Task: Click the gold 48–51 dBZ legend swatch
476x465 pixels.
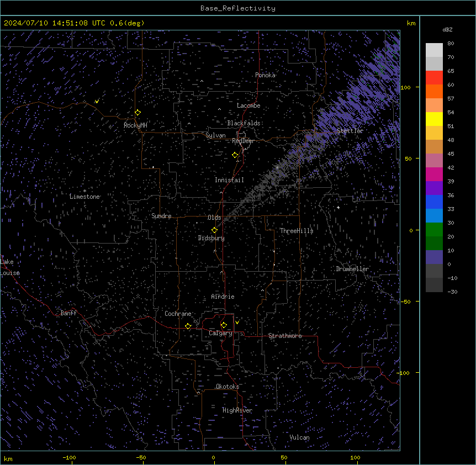Action: coord(434,133)
